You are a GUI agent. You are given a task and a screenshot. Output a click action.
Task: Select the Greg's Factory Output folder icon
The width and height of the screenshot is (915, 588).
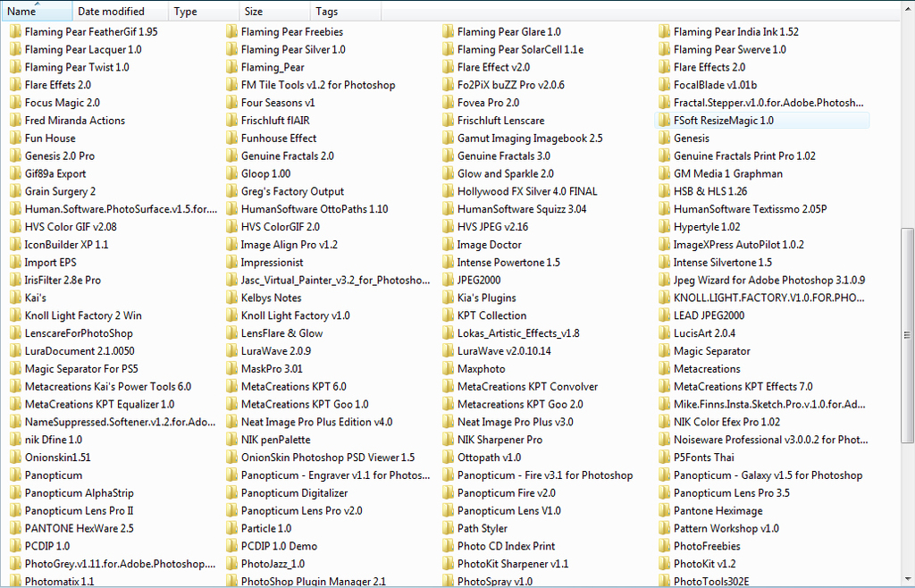click(x=232, y=191)
